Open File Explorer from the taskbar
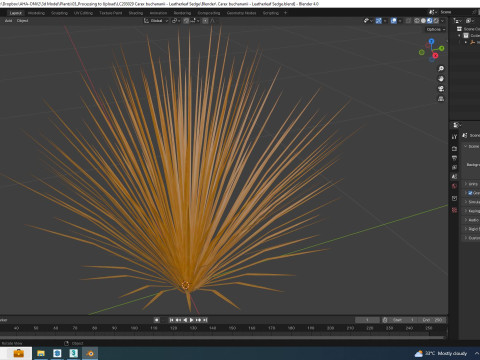Viewport: 480px width, 360px height. pos(41,353)
